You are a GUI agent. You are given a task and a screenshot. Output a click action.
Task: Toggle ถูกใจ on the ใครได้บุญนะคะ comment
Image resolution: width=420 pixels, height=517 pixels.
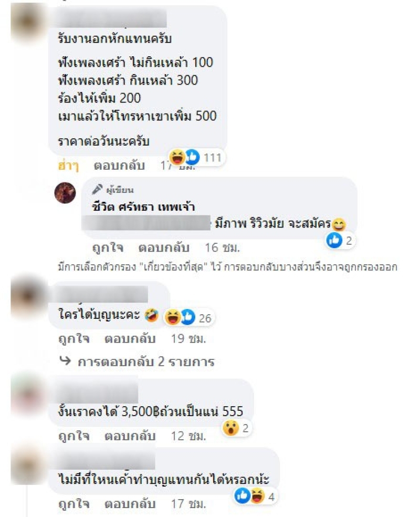pyautogui.click(x=73, y=338)
